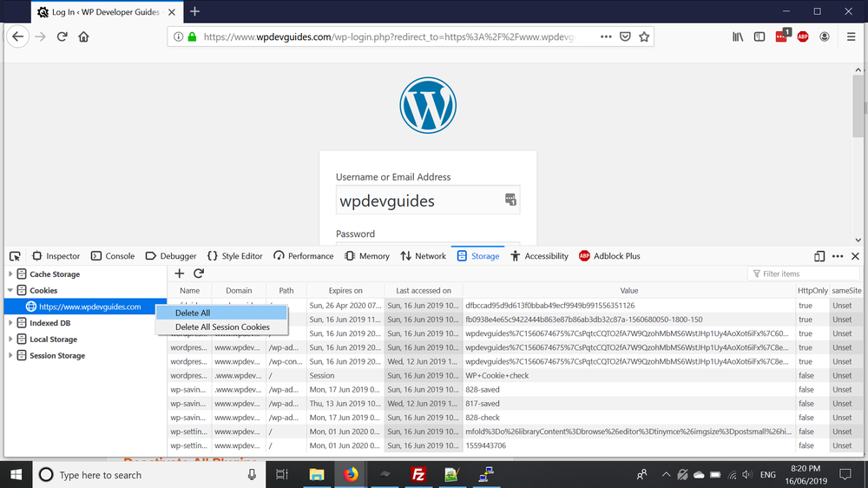Expand the Indexed DB tree node

click(10, 322)
